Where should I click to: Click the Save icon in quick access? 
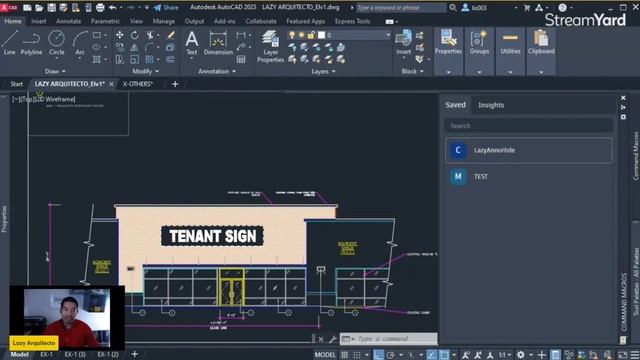pos(51,7)
